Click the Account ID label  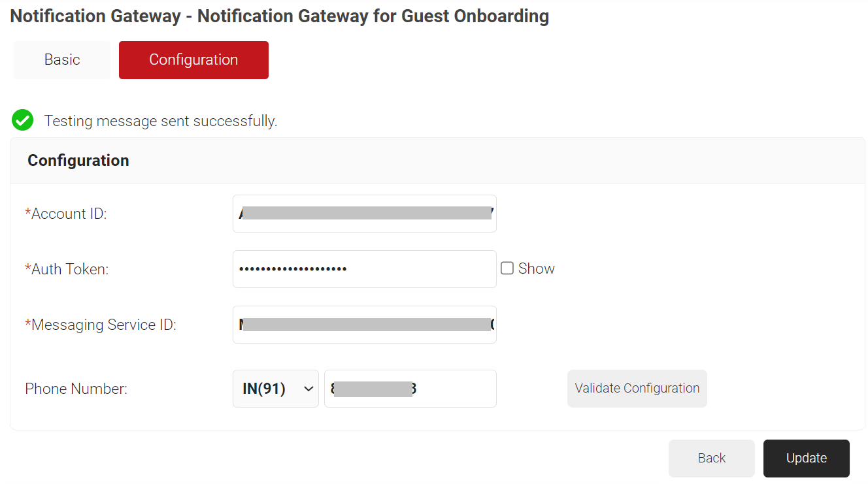coord(69,214)
